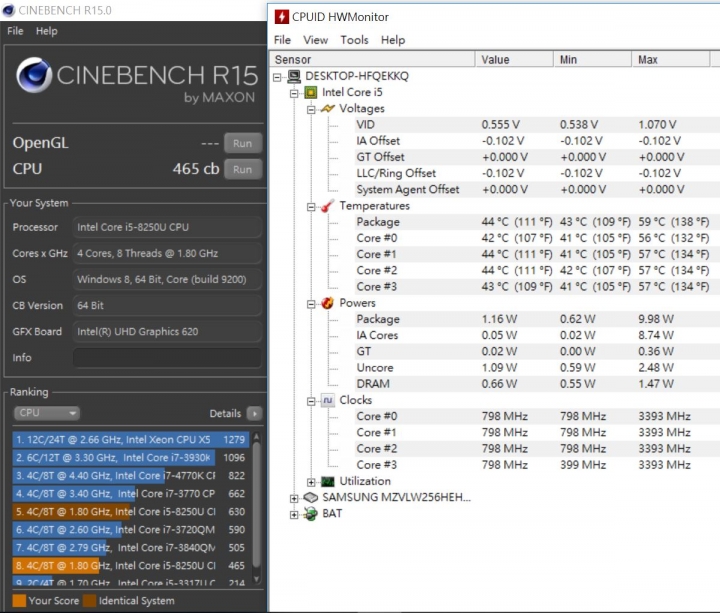Click the HWMonitor red lightning title icon

[281, 17]
